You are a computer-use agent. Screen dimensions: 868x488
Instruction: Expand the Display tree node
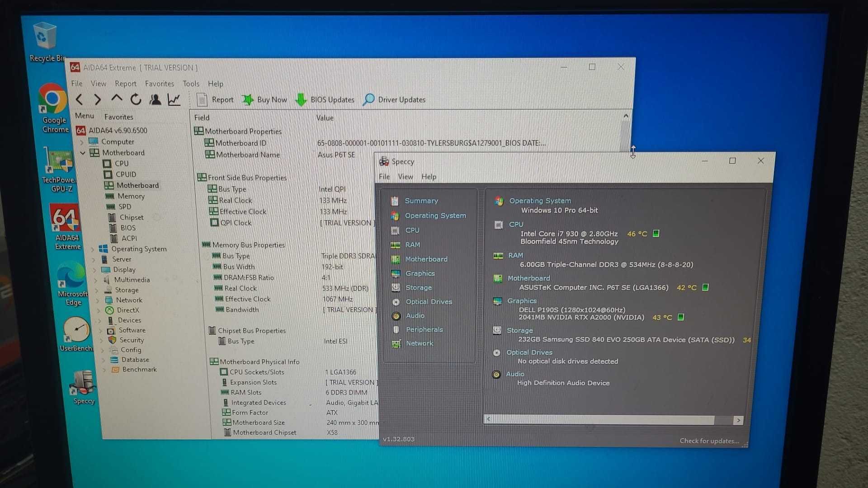tap(94, 270)
